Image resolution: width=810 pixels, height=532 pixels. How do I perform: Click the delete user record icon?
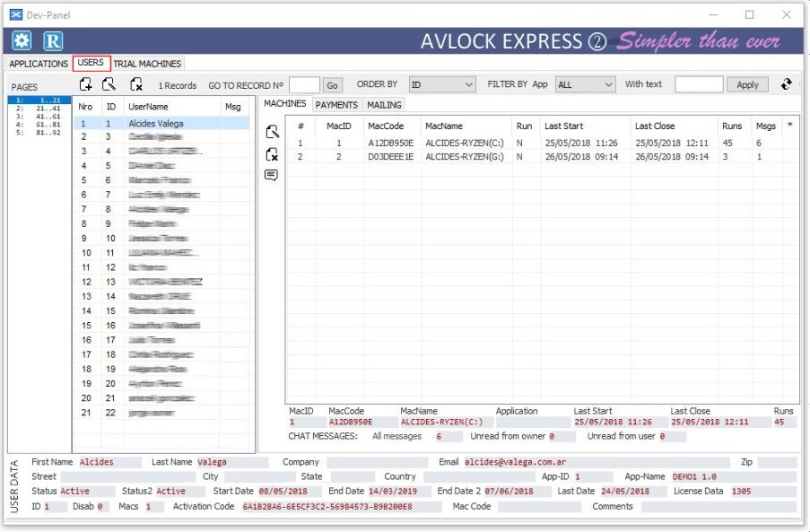[x=135, y=84]
